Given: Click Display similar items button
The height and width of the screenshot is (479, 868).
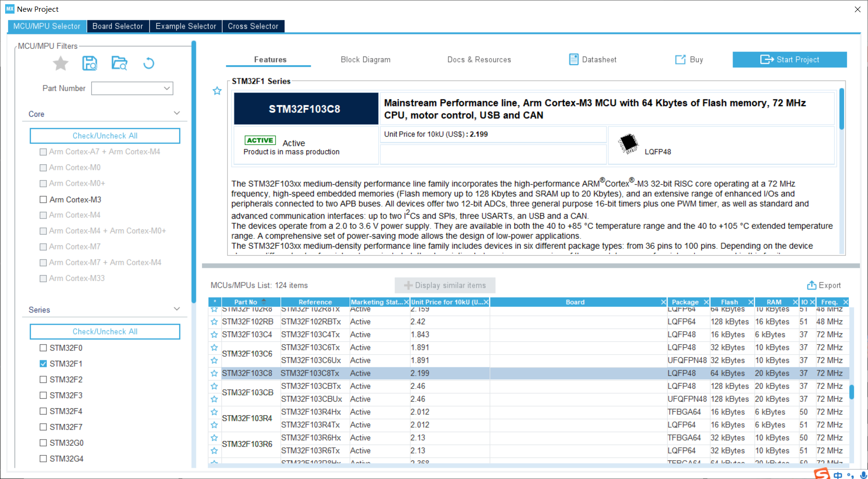Looking at the screenshot, I should coord(445,285).
